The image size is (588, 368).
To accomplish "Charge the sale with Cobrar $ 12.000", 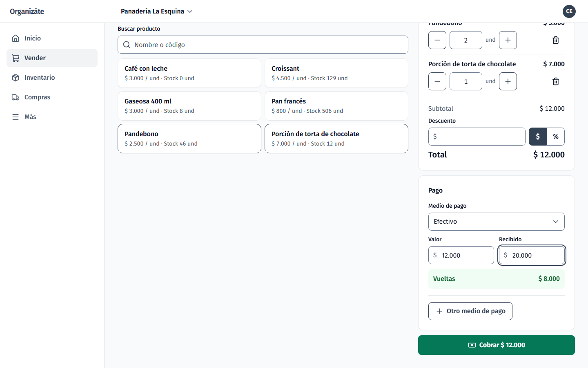I will (497, 345).
